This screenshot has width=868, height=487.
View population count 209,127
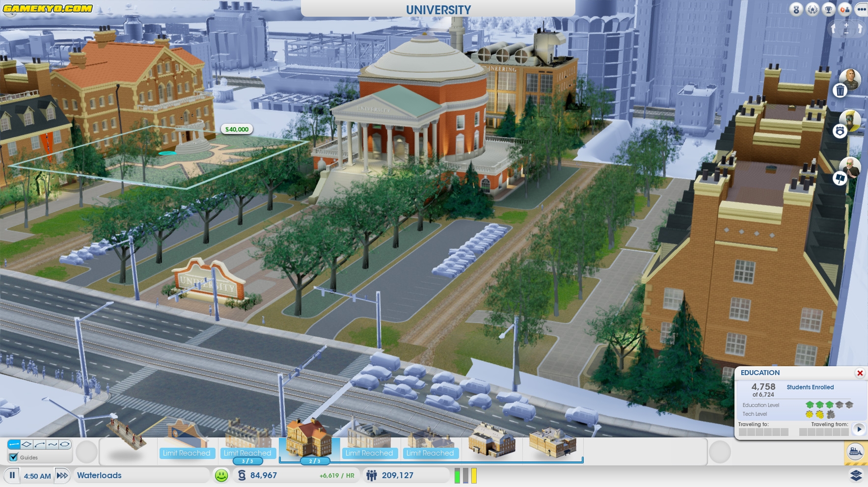click(x=398, y=475)
